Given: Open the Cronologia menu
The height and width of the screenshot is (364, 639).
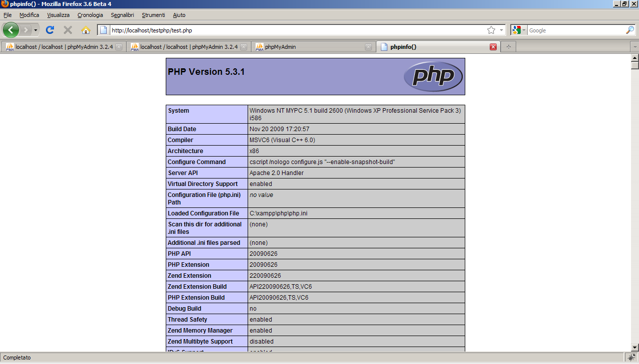Looking at the screenshot, I should [90, 15].
